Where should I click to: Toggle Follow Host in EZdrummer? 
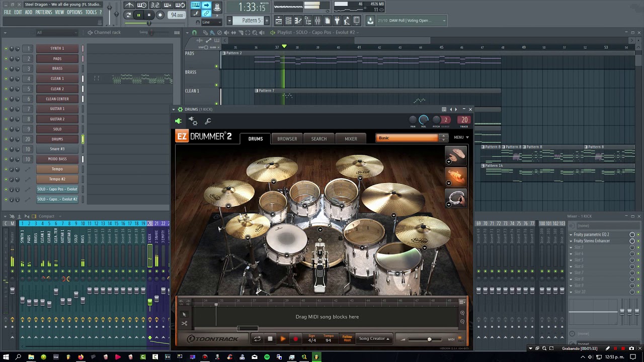347,339
